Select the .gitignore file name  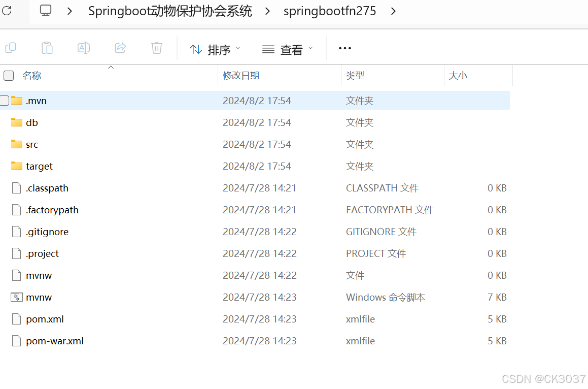click(x=47, y=232)
